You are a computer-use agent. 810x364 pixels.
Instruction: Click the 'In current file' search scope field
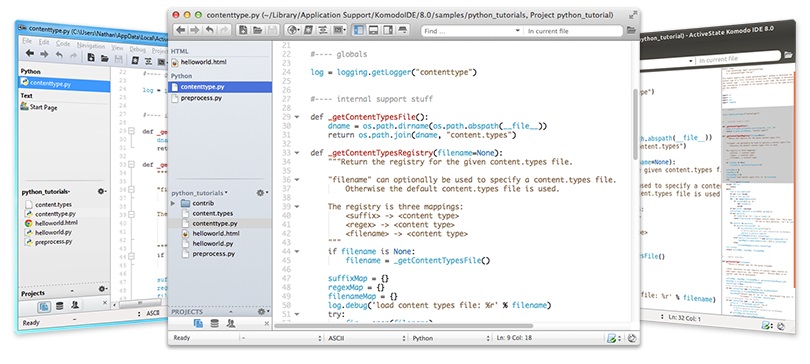[x=573, y=31]
